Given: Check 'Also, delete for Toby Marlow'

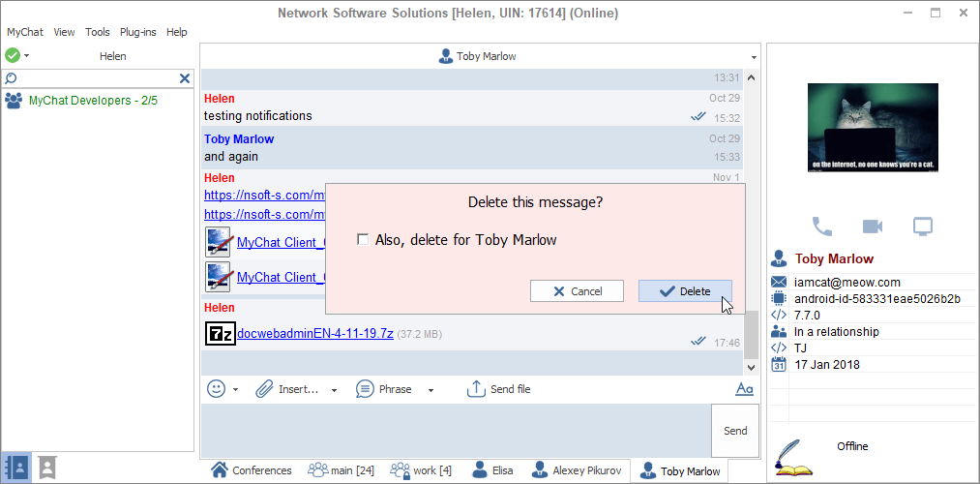Looking at the screenshot, I should click(x=363, y=240).
